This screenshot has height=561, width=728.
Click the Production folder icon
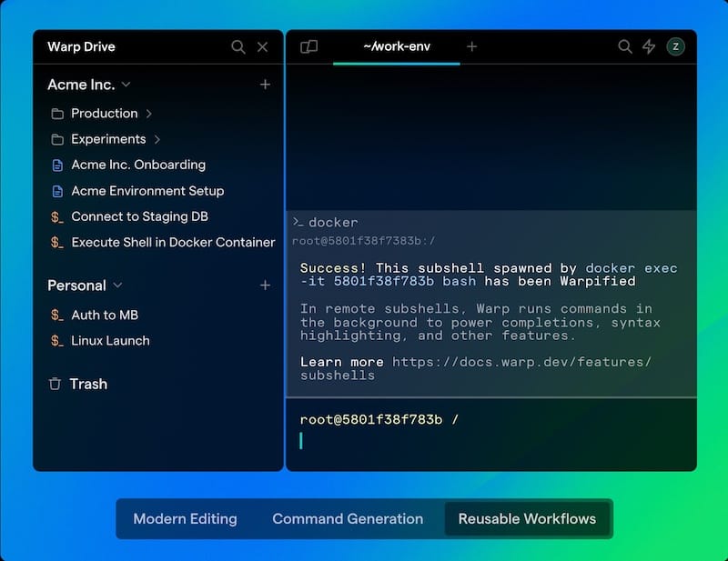click(57, 114)
